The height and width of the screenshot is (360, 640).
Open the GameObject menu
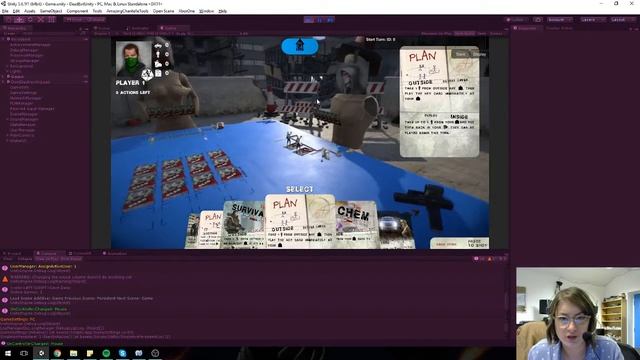(51, 11)
